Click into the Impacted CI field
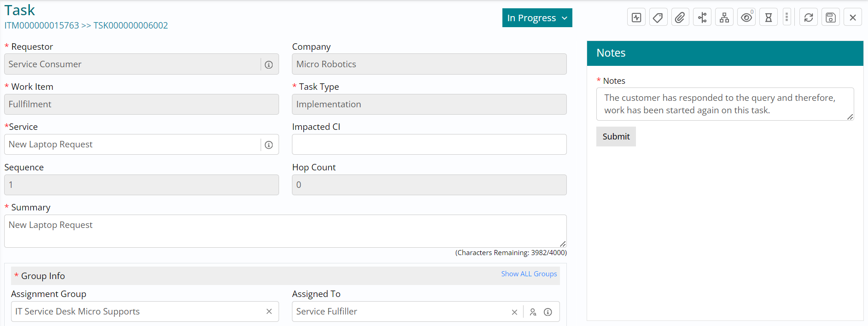868x326 pixels. point(429,145)
